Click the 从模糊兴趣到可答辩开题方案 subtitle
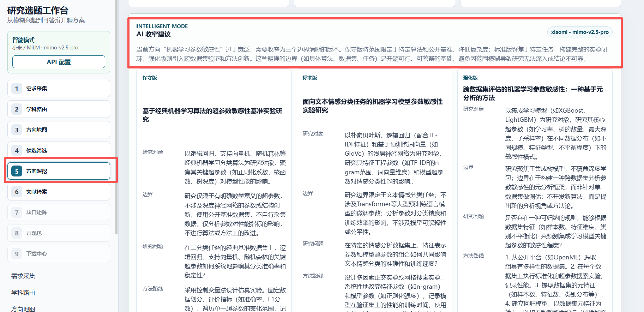644x312 pixels. (x=46, y=20)
